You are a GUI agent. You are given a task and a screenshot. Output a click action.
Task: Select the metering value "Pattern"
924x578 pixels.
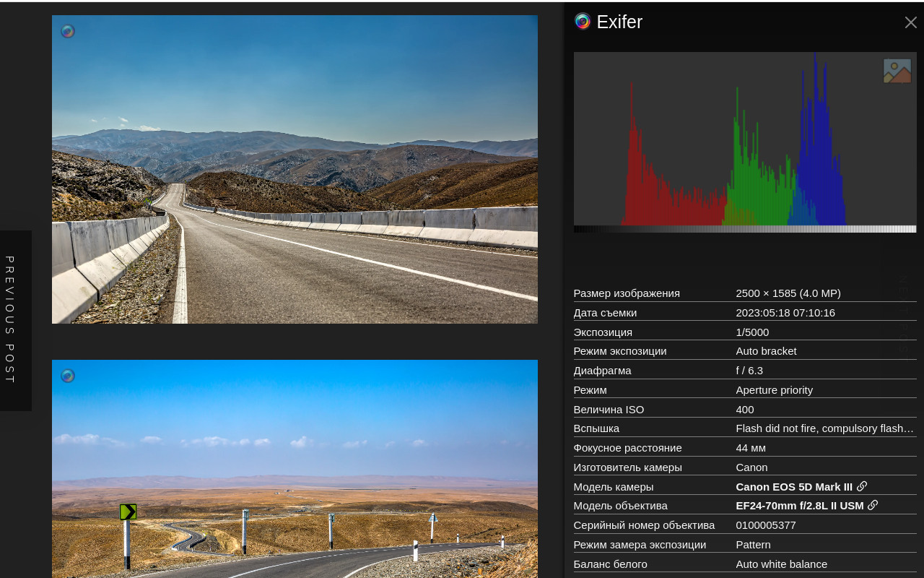pyautogui.click(x=753, y=545)
